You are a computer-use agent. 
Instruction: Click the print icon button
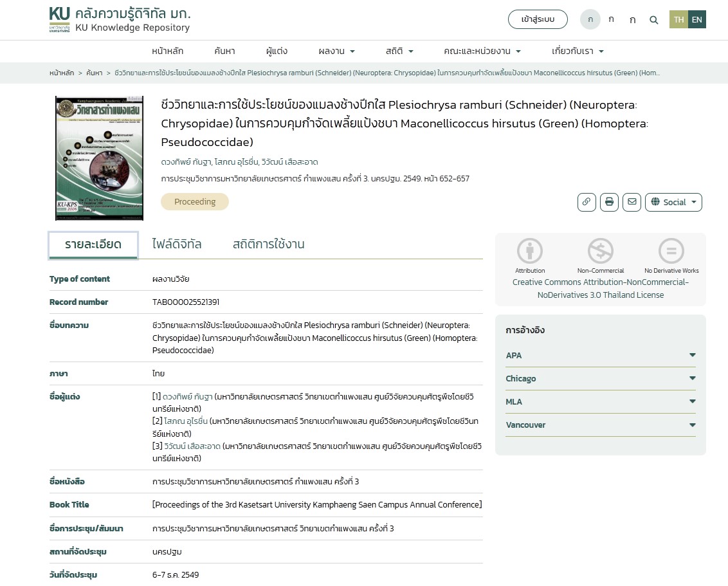(x=609, y=202)
